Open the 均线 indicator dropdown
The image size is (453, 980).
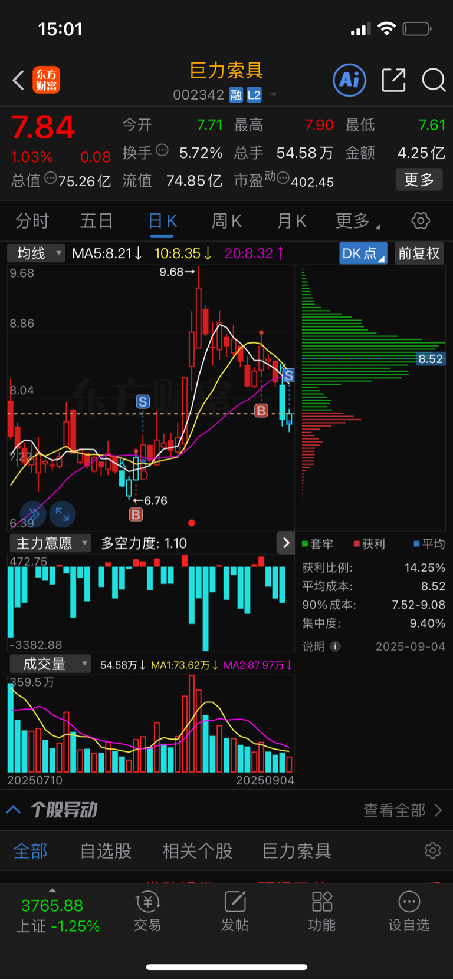[x=36, y=253]
